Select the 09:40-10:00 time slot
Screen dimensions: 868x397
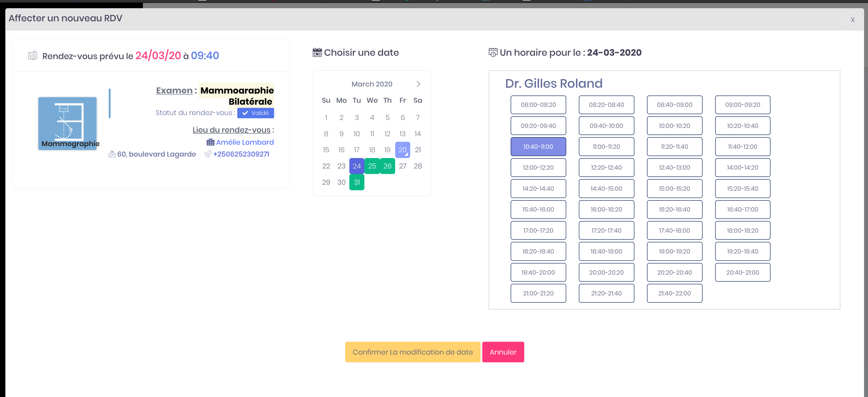[606, 126]
